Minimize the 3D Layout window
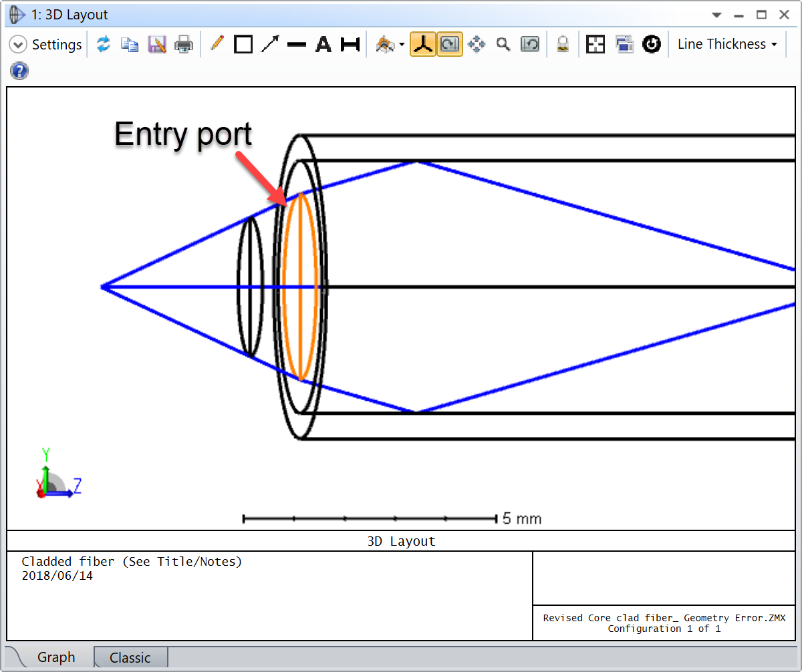The height and width of the screenshot is (672, 802). 739,15
